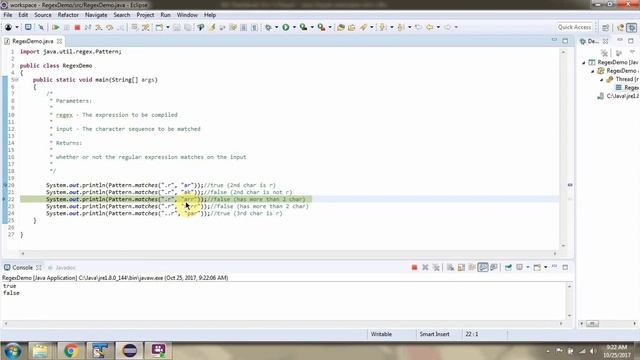Click the editor vertical scrollbar down arrow
This screenshot has width=640, height=360.
(x=564, y=246)
